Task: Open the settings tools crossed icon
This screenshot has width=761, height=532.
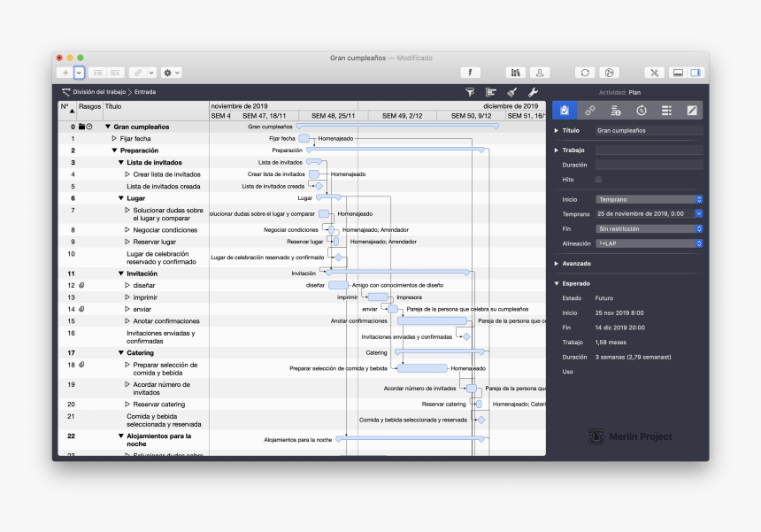Action: click(x=654, y=73)
